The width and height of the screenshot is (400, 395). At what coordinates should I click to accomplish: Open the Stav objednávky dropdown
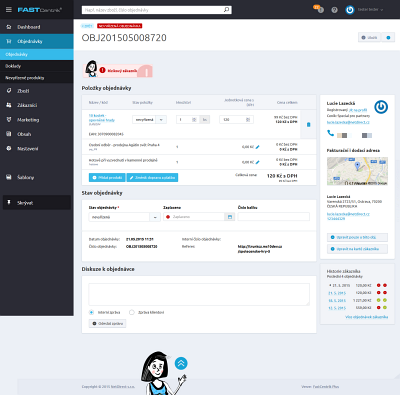click(x=124, y=217)
